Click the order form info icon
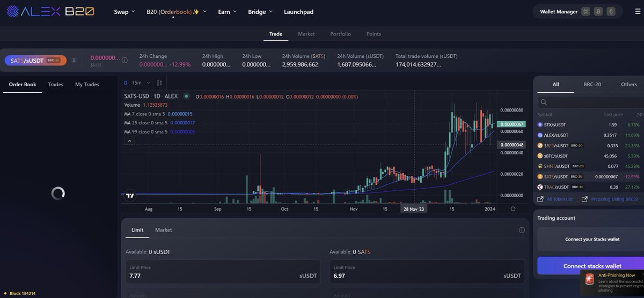The height and width of the screenshot is (298, 644). pyautogui.click(x=522, y=230)
